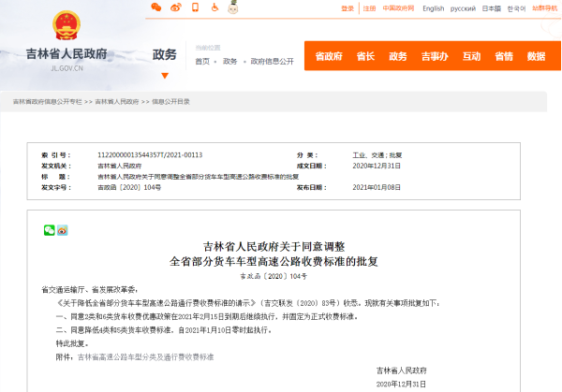Click the 发文机关 value 吉林省人民政府

click(119, 166)
